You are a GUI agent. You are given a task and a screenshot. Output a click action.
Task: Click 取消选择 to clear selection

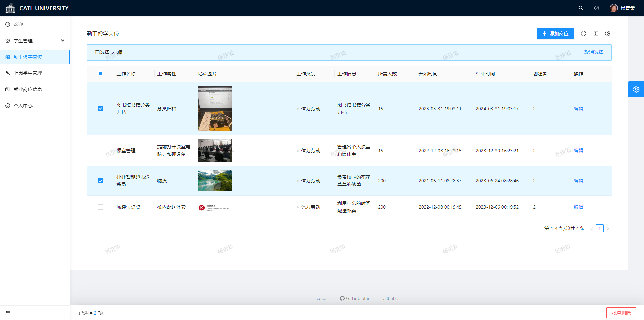click(594, 52)
